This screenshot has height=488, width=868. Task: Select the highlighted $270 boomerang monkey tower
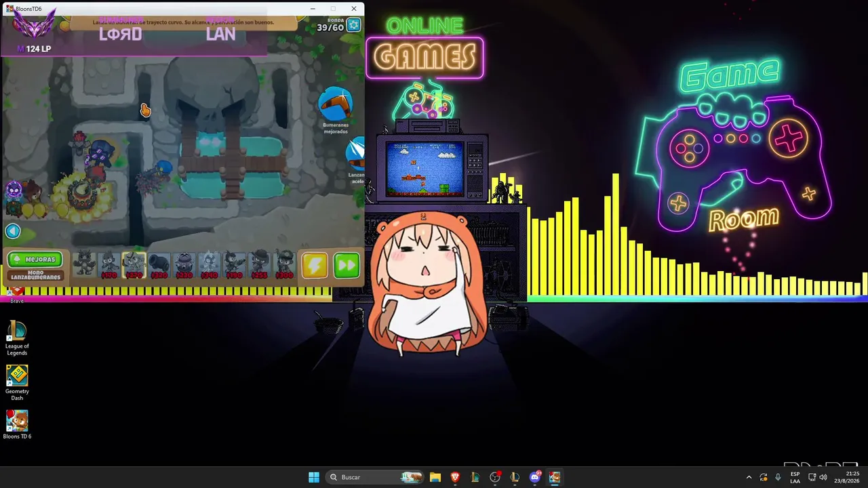(x=134, y=264)
